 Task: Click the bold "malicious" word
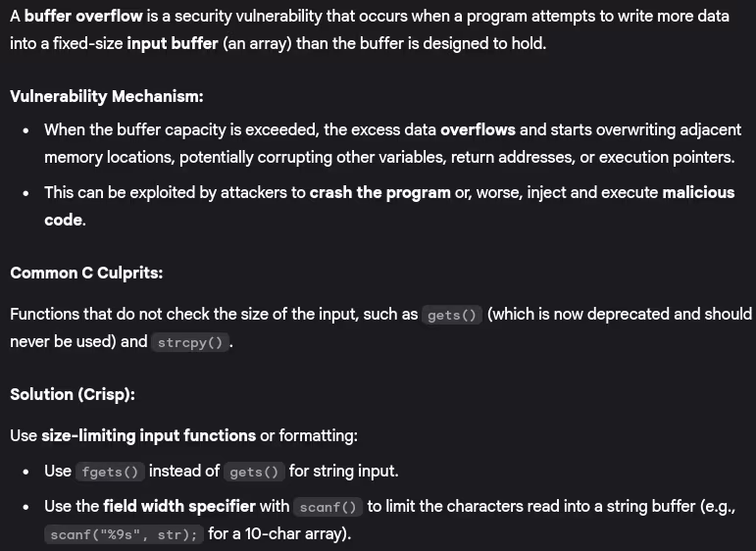point(698,192)
